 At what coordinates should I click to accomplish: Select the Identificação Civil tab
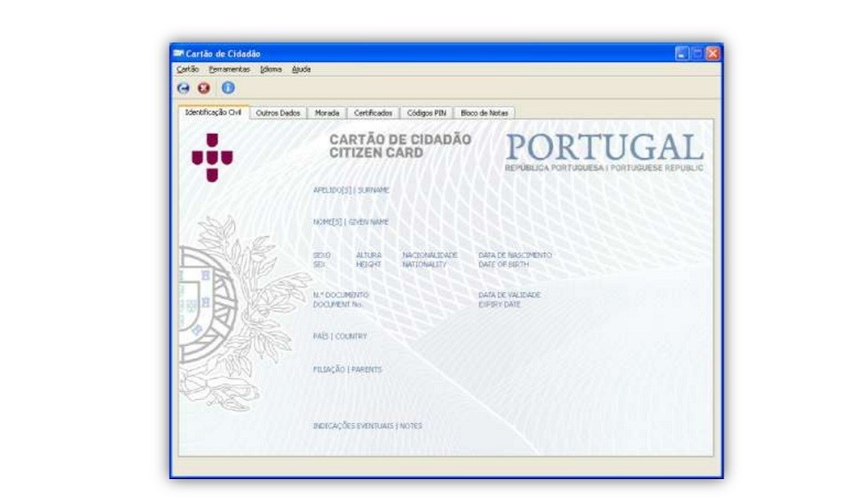pos(214,113)
